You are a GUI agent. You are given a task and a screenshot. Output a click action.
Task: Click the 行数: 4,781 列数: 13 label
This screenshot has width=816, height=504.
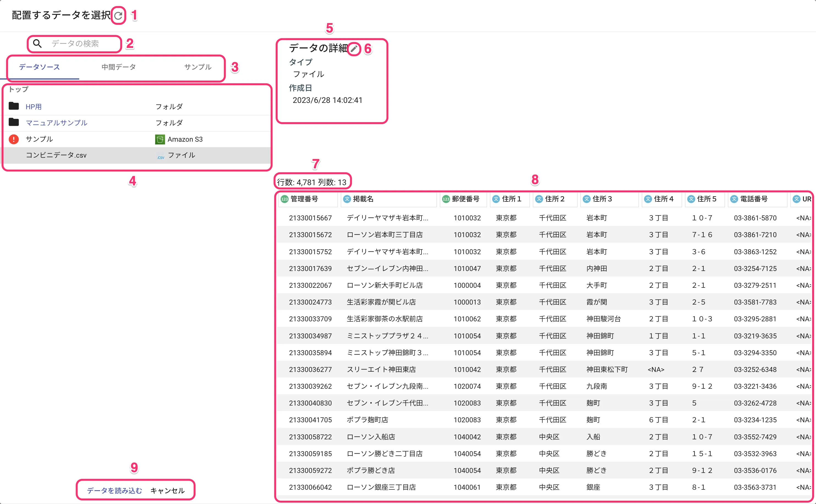tap(312, 182)
